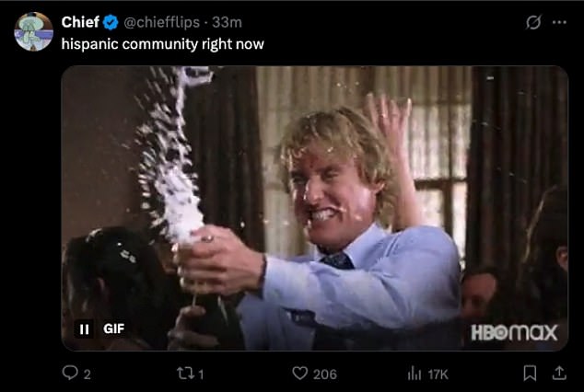
Task: Open the repost arrows menu
Action: pos(185,374)
